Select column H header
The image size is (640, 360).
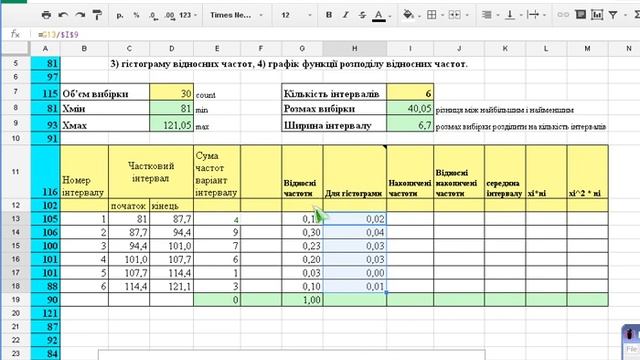click(x=354, y=49)
